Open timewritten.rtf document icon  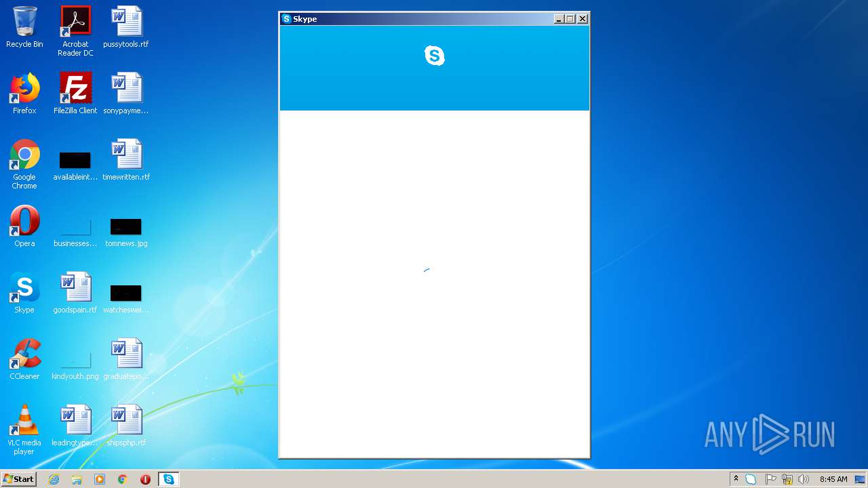click(x=126, y=160)
